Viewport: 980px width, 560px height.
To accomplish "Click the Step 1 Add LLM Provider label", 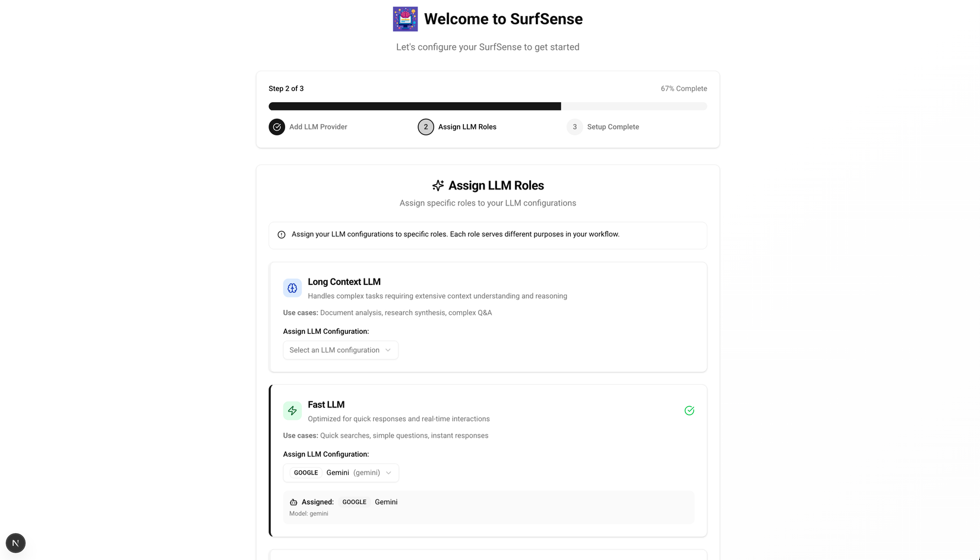I will 318,126.
